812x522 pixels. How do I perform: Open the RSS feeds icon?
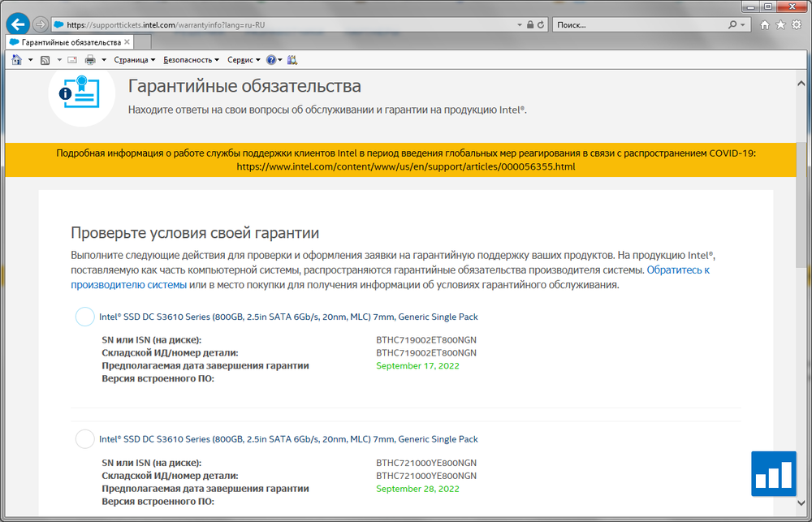[45, 59]
